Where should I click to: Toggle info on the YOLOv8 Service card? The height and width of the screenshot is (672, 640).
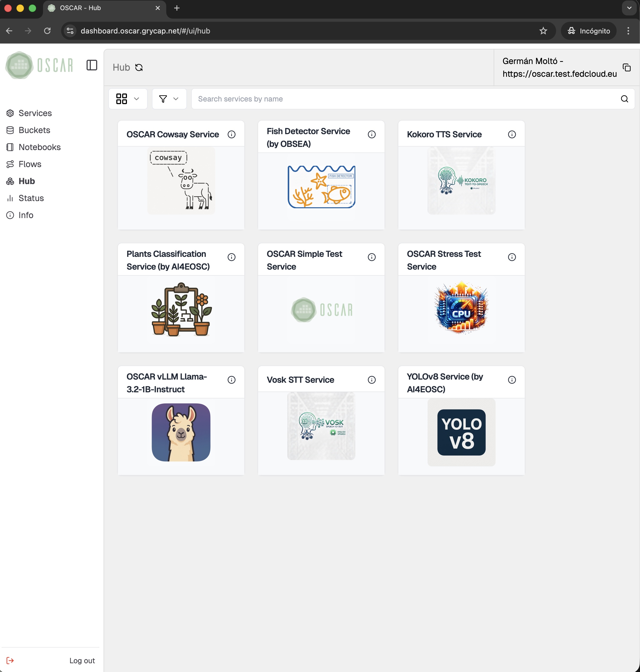[x=512, y=380]
